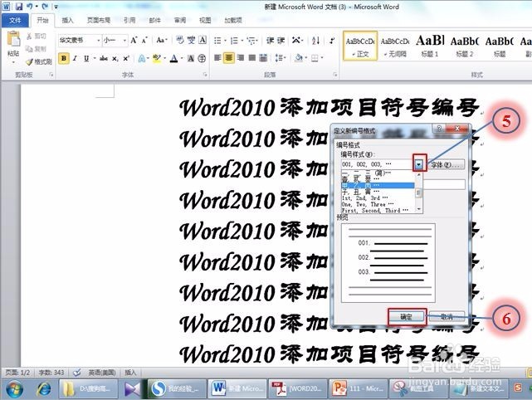Open the borders dropdown
532x400 pixels.
[322, 58]
